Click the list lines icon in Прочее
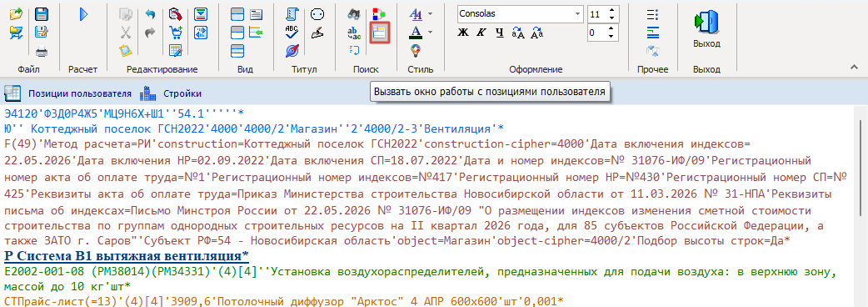 pyautogui.click(x=652, y=14)
